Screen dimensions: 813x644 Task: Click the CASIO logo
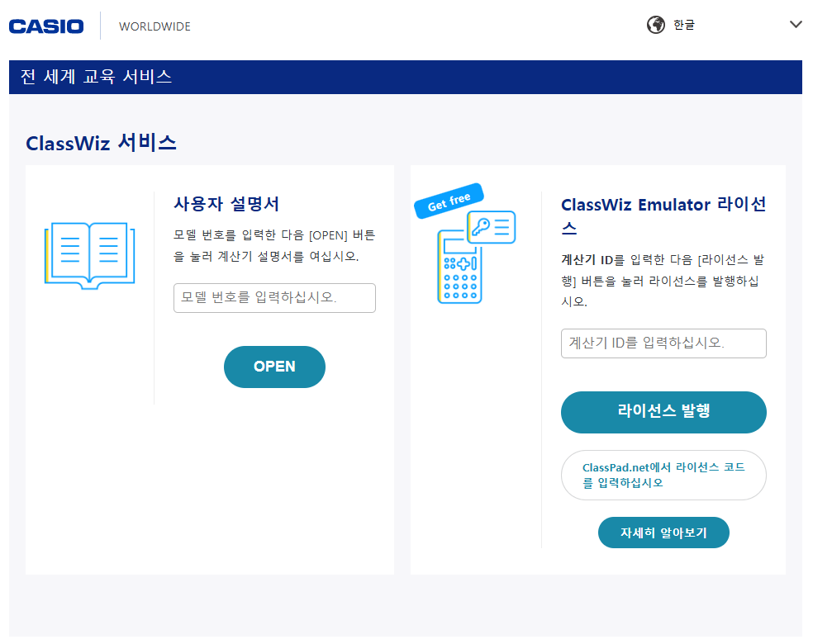[46, 26]
